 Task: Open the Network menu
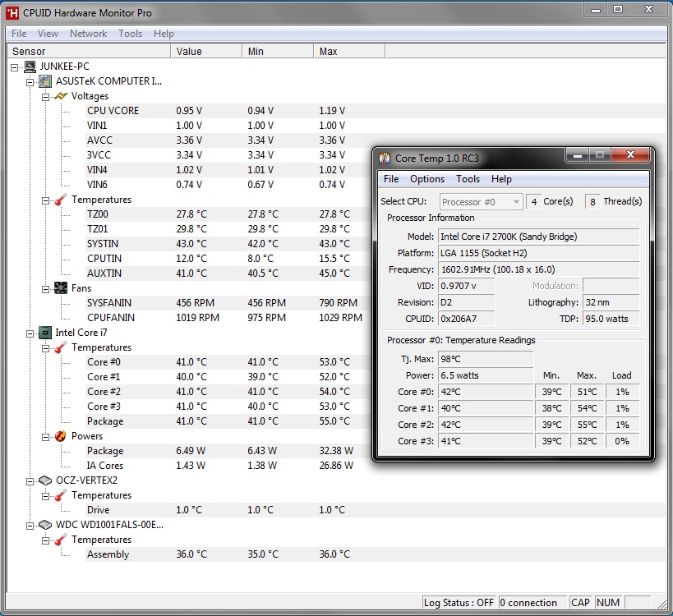[89, 34]
